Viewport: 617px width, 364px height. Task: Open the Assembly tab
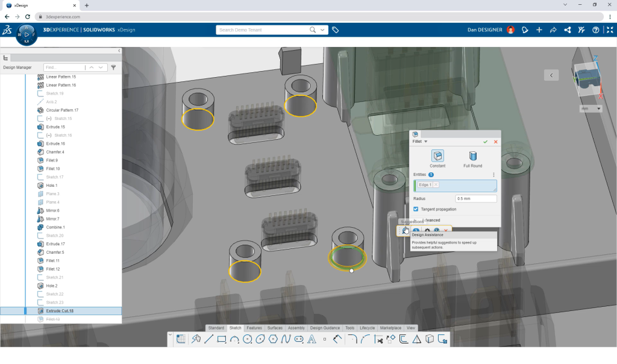296,328
